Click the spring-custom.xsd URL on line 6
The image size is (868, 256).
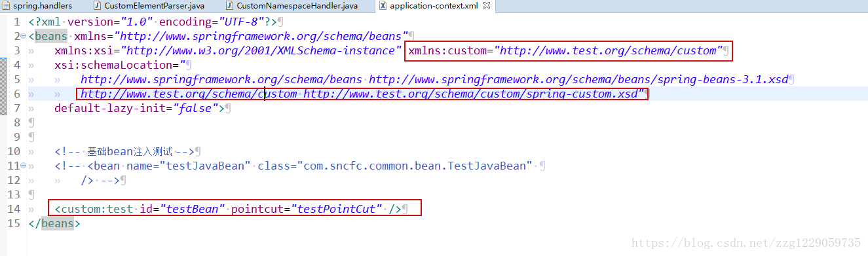click(x=470, y=94)
